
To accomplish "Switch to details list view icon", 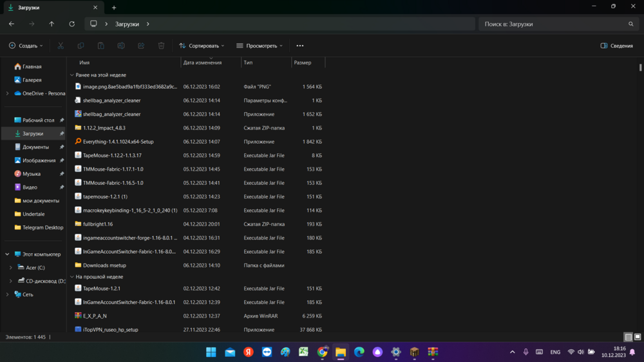I will (629, 337).
